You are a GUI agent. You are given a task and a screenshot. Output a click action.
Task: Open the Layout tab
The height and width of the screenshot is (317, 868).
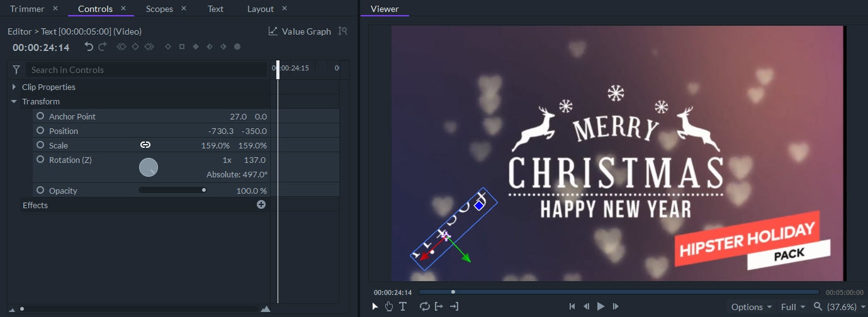coord(261,9)
